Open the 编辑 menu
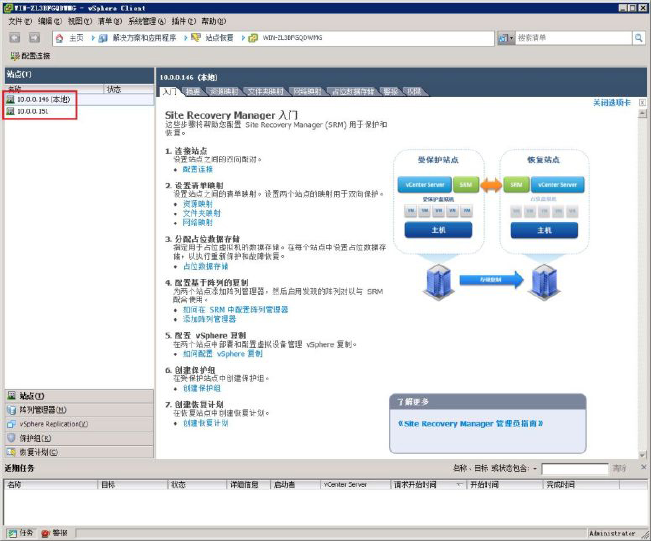Image resolution: width=651 pixels, height=541 pixels. (49, 21)
